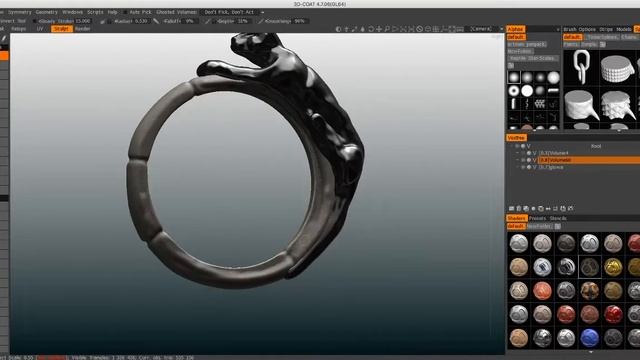
Task: Open the Alphas panel dropdown arrow
Action: point(558,29)
